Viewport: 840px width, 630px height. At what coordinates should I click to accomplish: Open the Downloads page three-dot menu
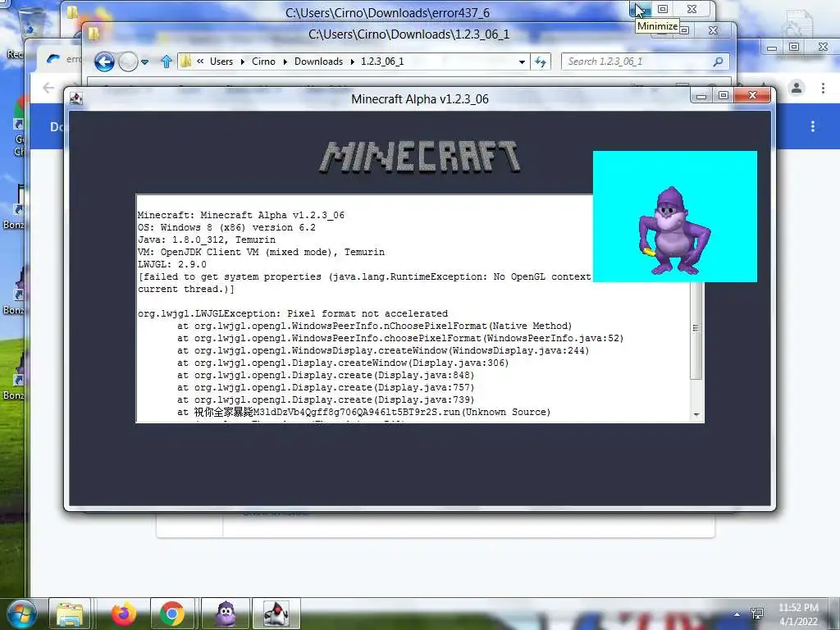(x=813, y=126)
